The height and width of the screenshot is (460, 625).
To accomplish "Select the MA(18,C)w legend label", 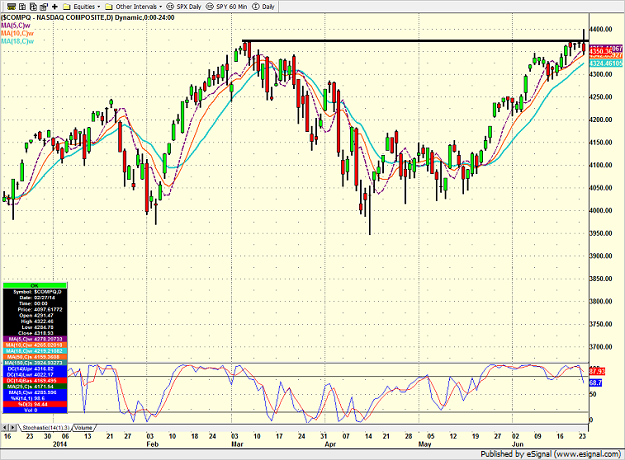I will (x=17, y=41).
